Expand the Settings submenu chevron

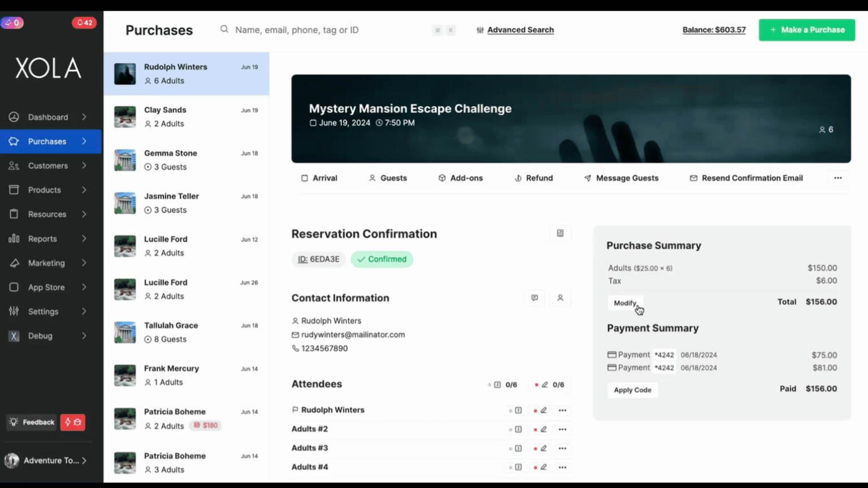pyautogui.click(x=84, y=311)
